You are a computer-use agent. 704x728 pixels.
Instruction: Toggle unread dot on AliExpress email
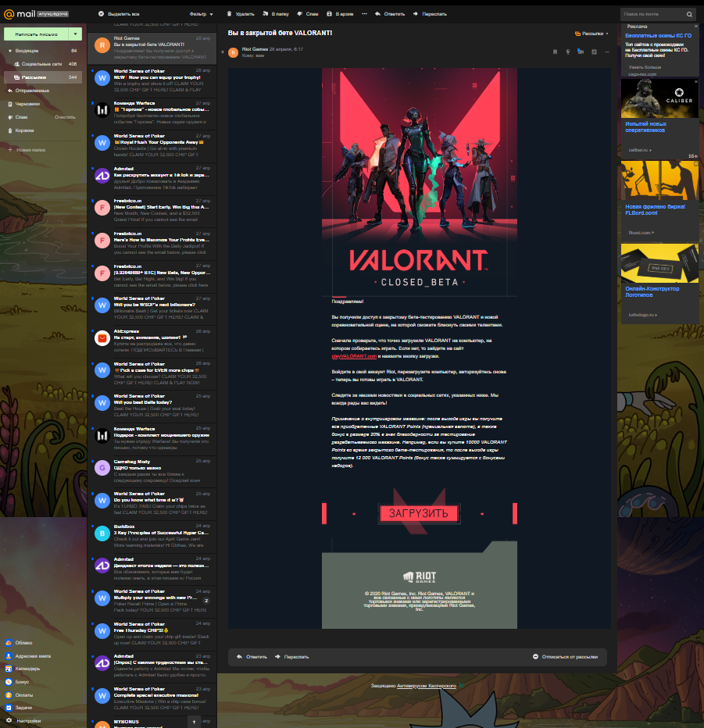[92, 331]
